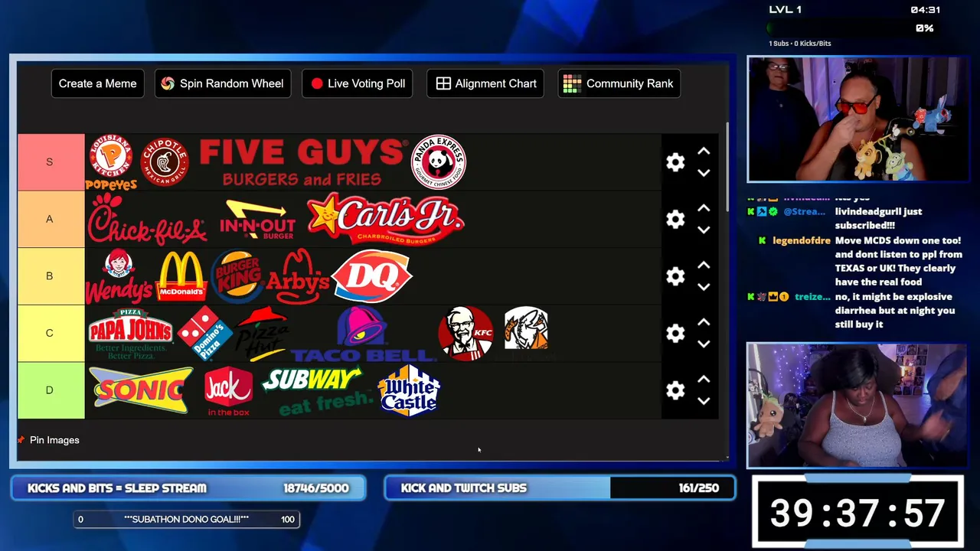Click the legendofdre chat username
The image size is (980, 551).
tap(802, 240)
